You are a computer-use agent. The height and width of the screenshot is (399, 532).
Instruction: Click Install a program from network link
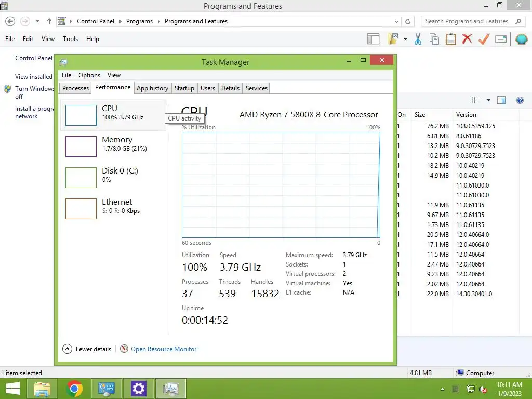point(34,112)
